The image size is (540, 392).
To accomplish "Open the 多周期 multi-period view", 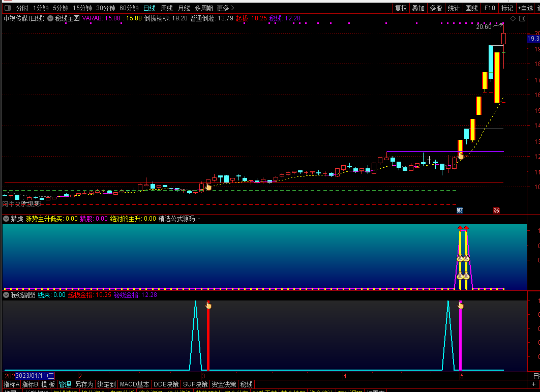I will [203, 8].
